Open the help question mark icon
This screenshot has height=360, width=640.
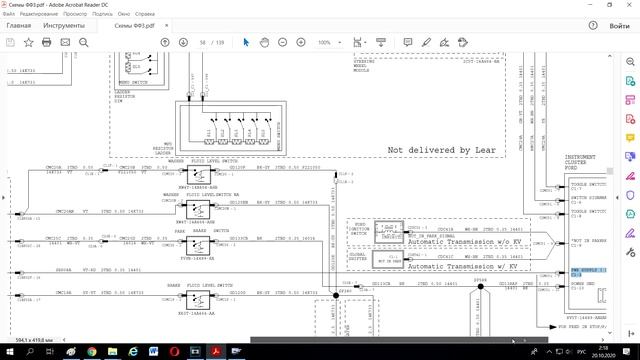[593, 26]
